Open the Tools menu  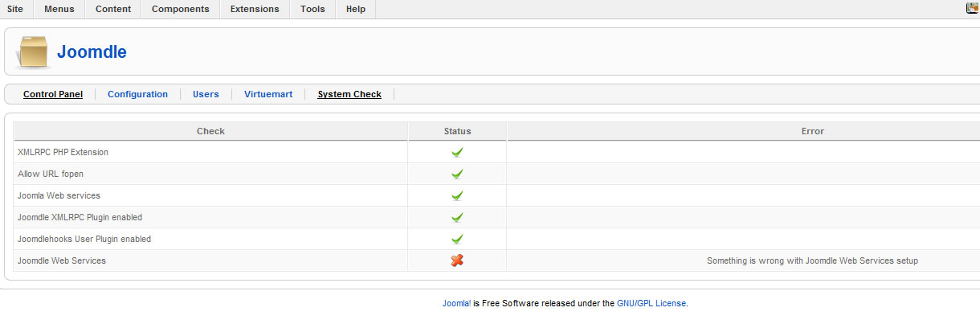tap(312, 10)
